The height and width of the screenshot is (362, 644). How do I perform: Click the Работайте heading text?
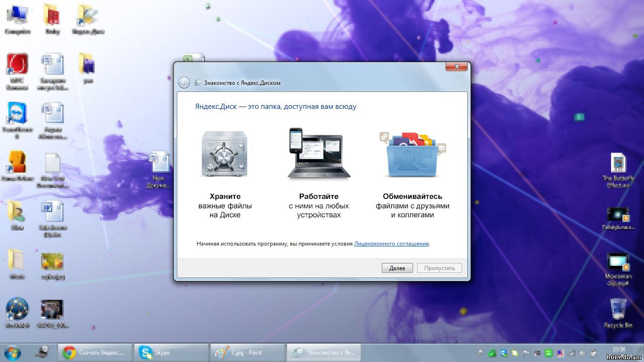tap(319, 197)
